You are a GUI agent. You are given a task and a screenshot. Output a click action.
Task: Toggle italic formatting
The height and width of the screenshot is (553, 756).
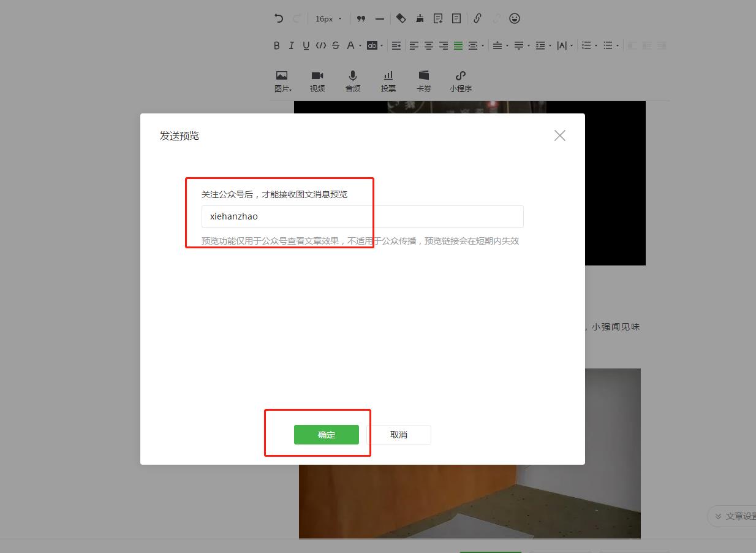[291, 45]
